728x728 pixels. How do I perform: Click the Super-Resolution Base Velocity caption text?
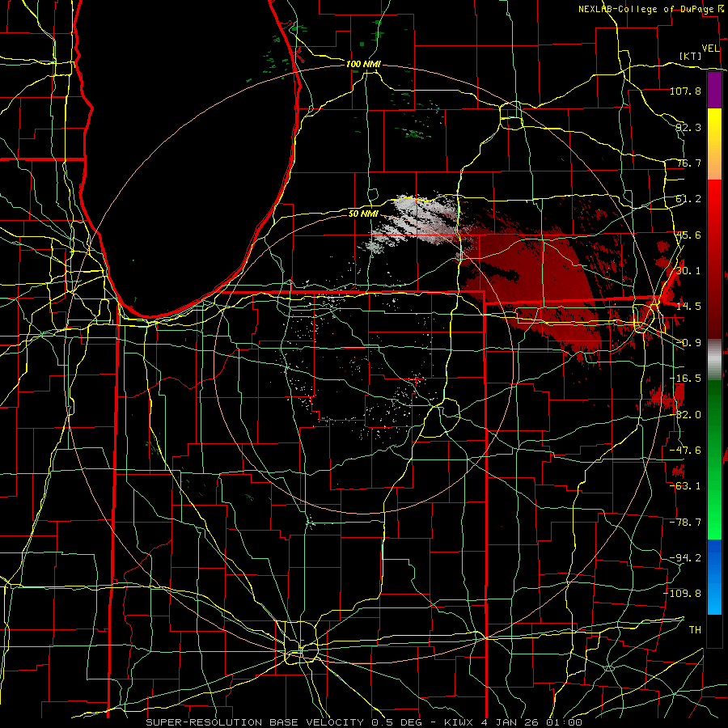(364, 722)
